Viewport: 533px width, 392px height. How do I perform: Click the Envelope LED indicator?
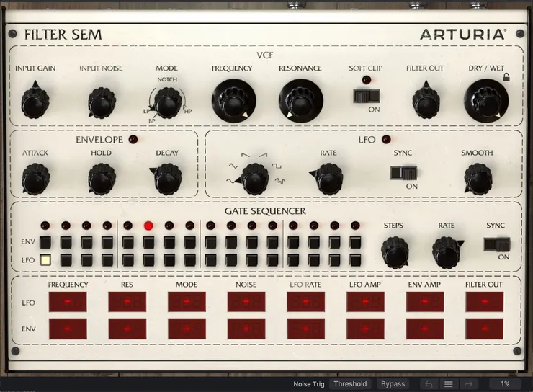[133, 139]
